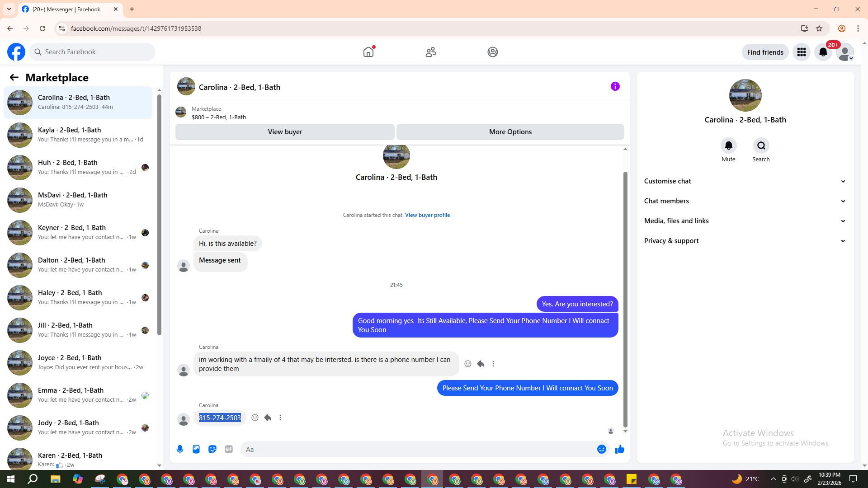The height and width of the screenshot is (488, 868).
Task: Open the GIF picker icon
Action: coord(229,449)
